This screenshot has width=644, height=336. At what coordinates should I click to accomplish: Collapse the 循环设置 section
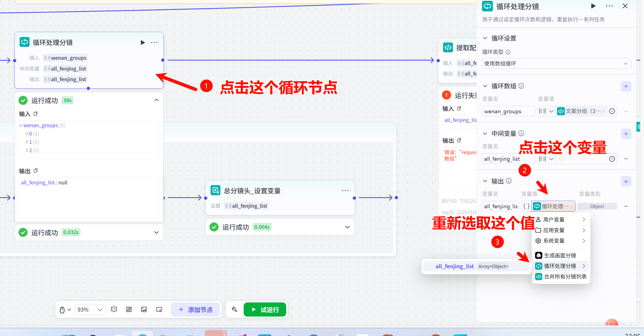(485, 38)
